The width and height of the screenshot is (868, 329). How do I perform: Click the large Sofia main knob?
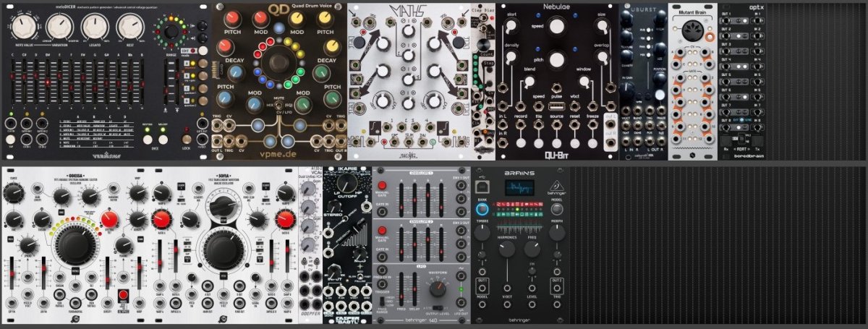click(x=224, y=248)
